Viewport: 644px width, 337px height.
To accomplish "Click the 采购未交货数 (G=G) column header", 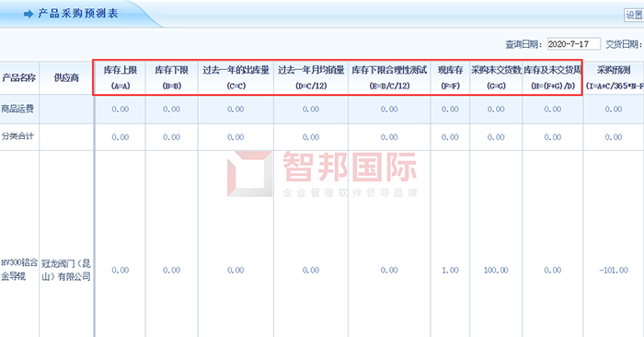I will click(x=496, y=77).
